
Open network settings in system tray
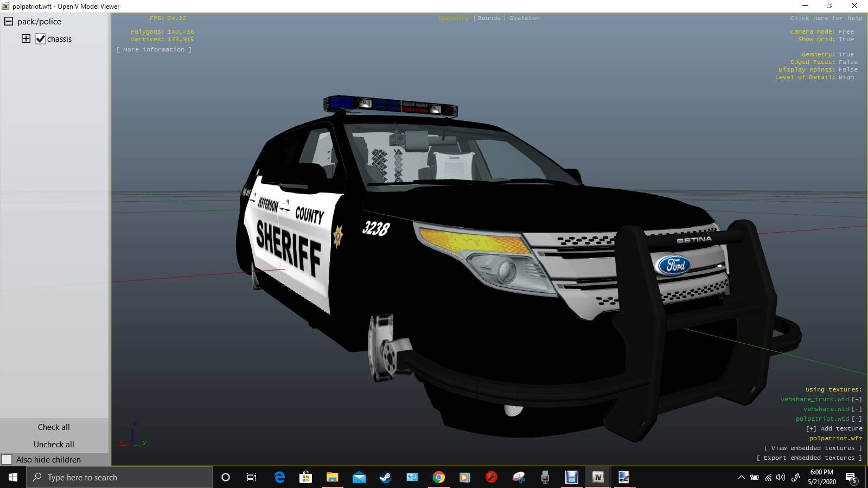[x=768, y=477]
